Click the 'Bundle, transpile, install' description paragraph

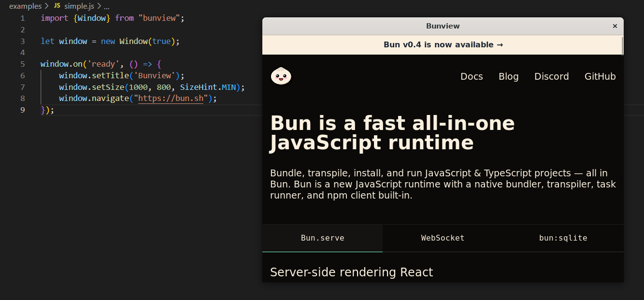click(x=443, y=185)
